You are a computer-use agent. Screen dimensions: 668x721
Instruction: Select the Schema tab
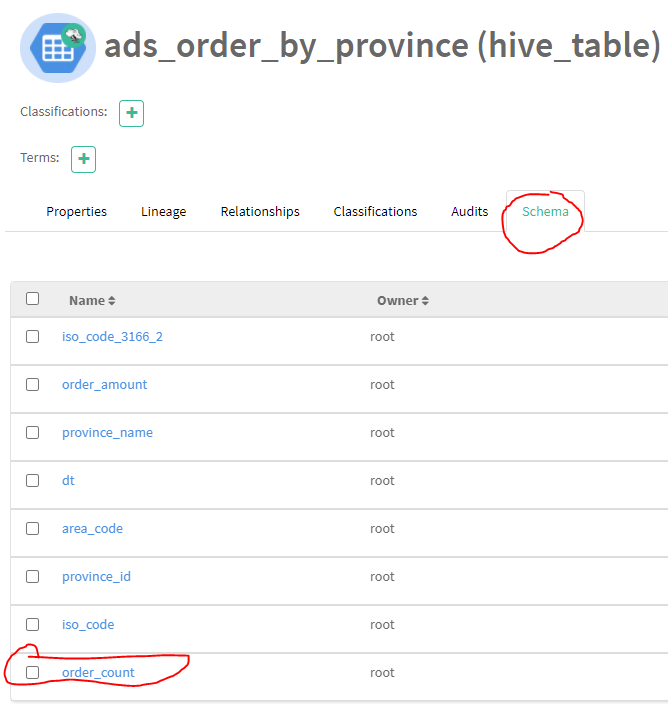[545, 212]
